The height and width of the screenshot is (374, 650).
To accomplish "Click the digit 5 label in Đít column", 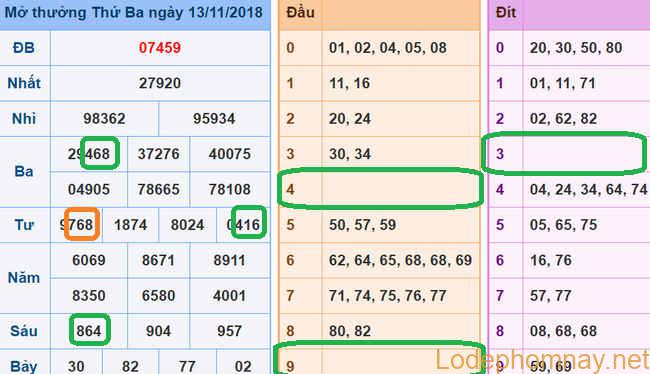I will pos(500,225).
